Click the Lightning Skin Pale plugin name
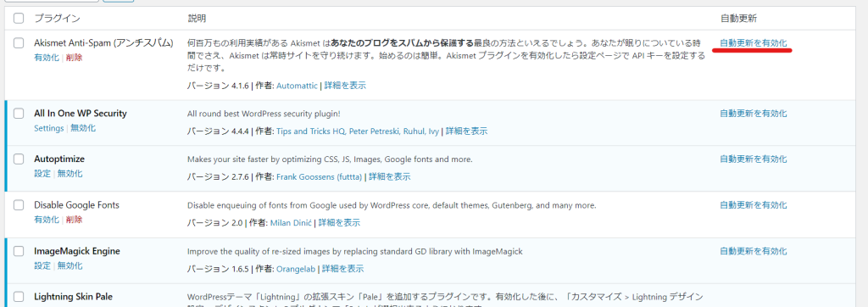This screenshot has width=868, height=307. tap(73, 297)
